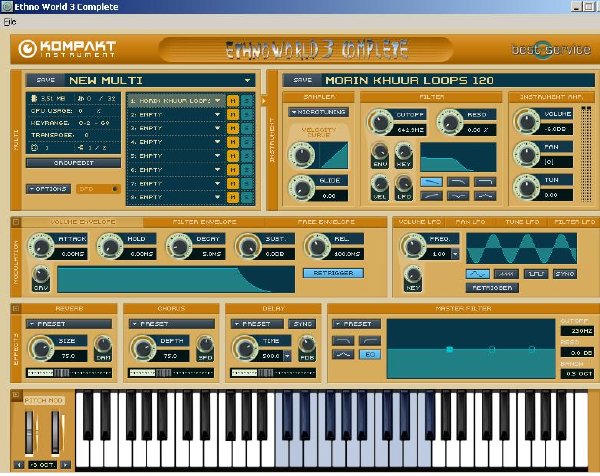Toggle the Delay Sync button
The height and width of the screenshot is (476, 600).
(x=302, y=324)
